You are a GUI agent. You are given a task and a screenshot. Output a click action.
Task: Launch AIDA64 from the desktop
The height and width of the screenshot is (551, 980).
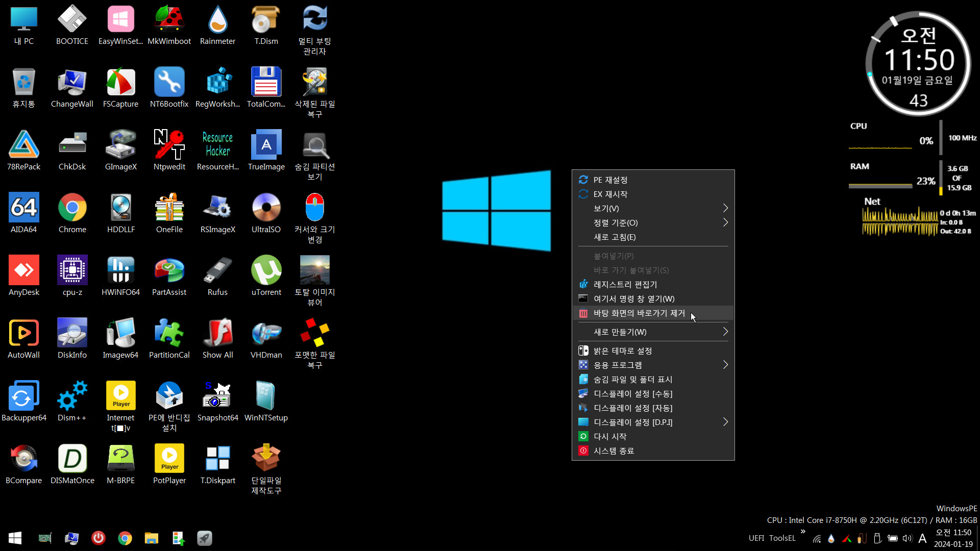pyautogui.click(x=23, y=213)
